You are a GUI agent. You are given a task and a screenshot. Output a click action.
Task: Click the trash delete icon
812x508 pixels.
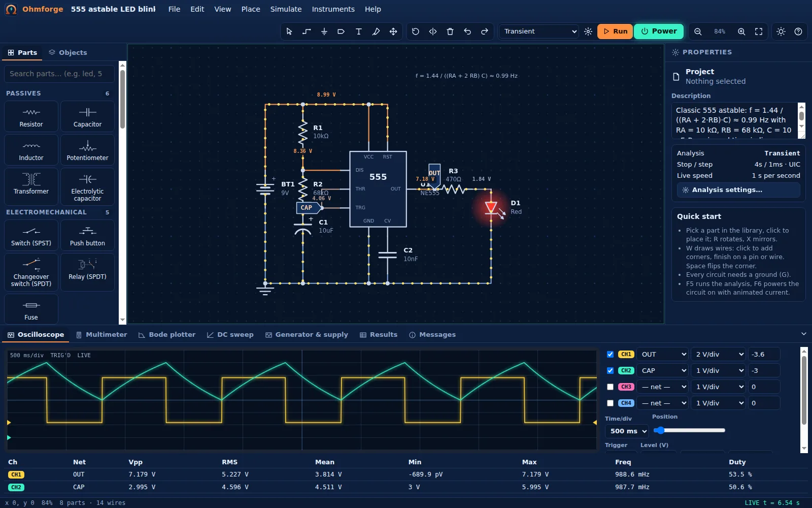(x=450, y=31)
